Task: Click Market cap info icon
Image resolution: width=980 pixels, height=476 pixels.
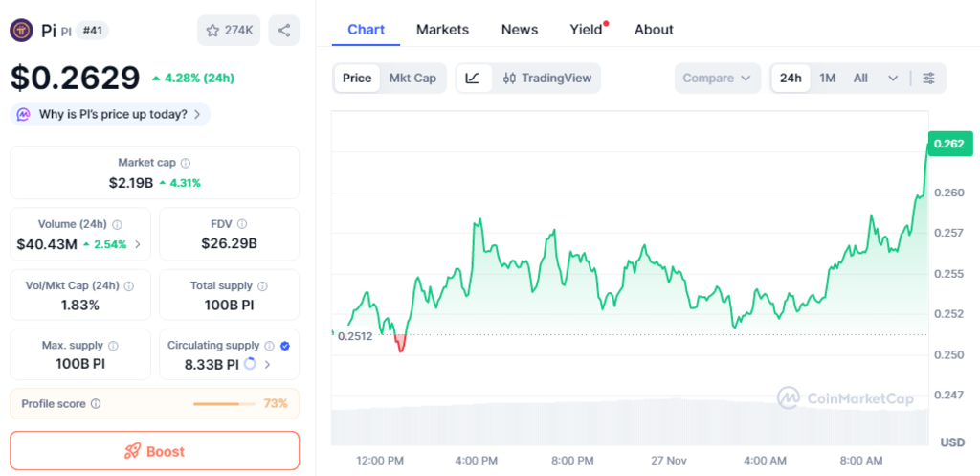Action: [186, 163]
